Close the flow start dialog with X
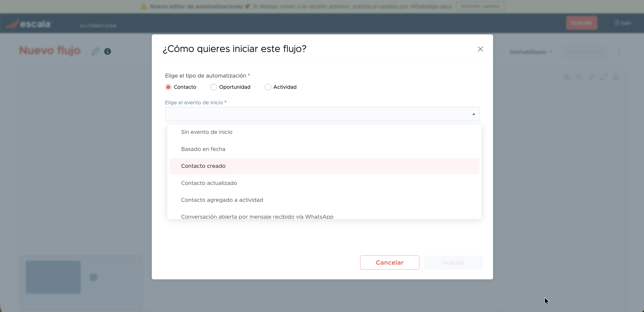This screenshot has height=312, width=644. coord(480,49)
